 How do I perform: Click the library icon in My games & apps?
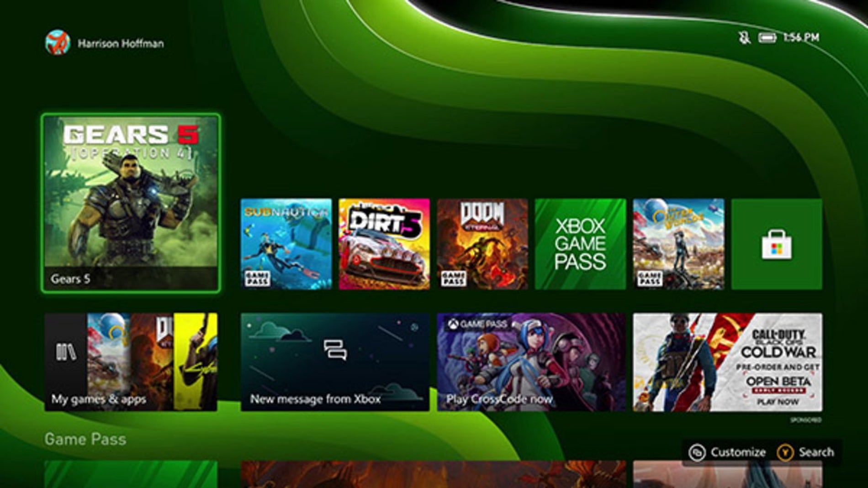pyautogui.click(x=66, y=352)
